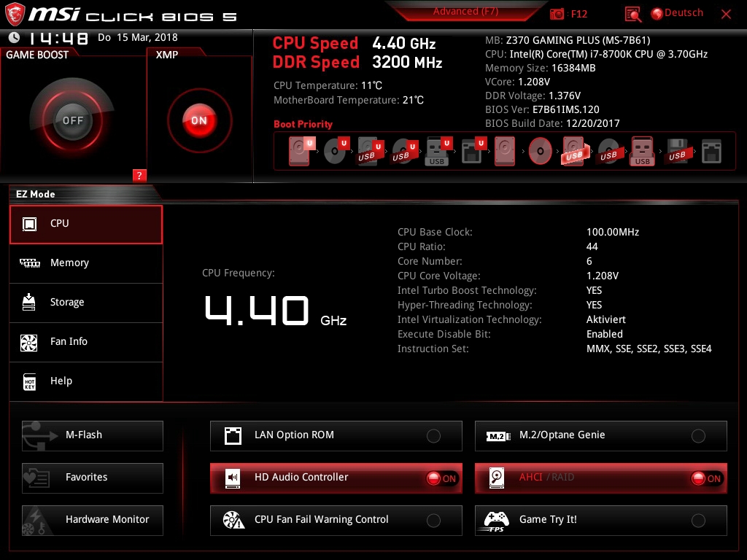The width and height of the screenshot is (747, 560).
Task: Click the legacy USB CD/DVD boot icon
Action: point(609,151)
